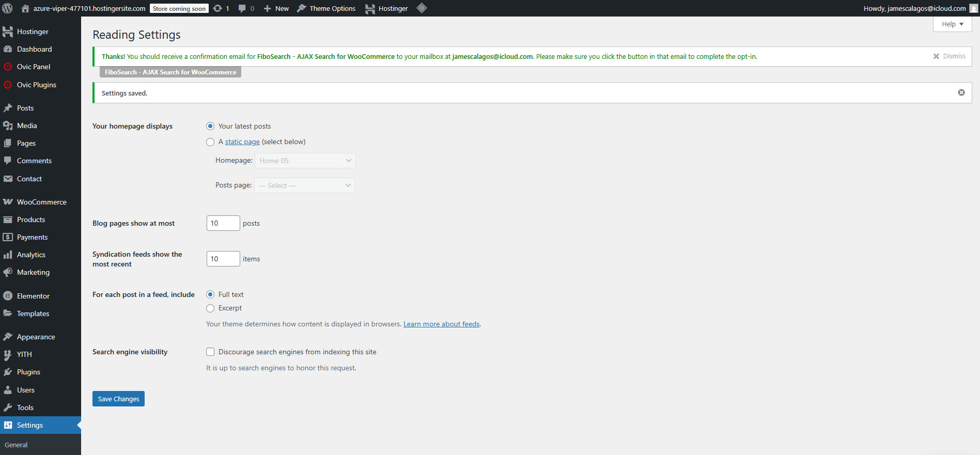Click the Elementor icon in sidebar

point(8,296)
